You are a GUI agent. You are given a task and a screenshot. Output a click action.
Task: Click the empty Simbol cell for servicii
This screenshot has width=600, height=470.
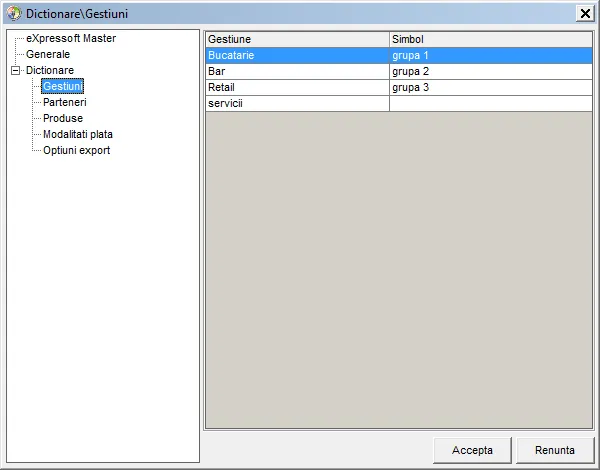click(491, 104)
